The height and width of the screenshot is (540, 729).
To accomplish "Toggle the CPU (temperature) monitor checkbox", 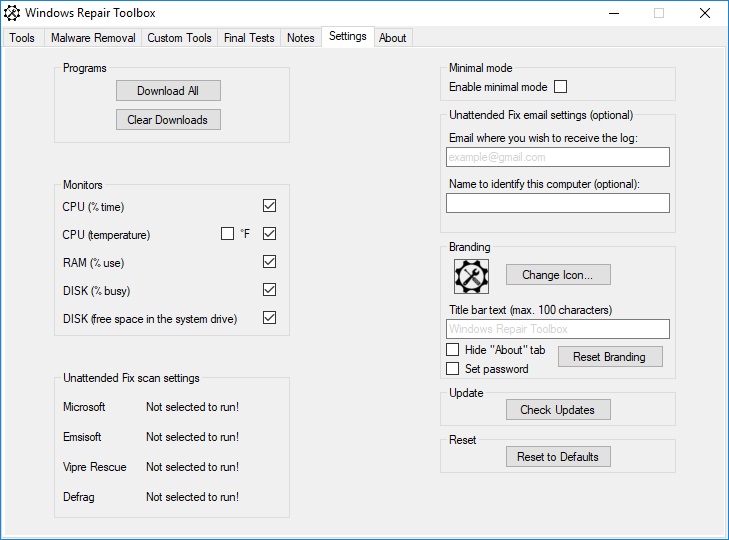I will point(270,233).
